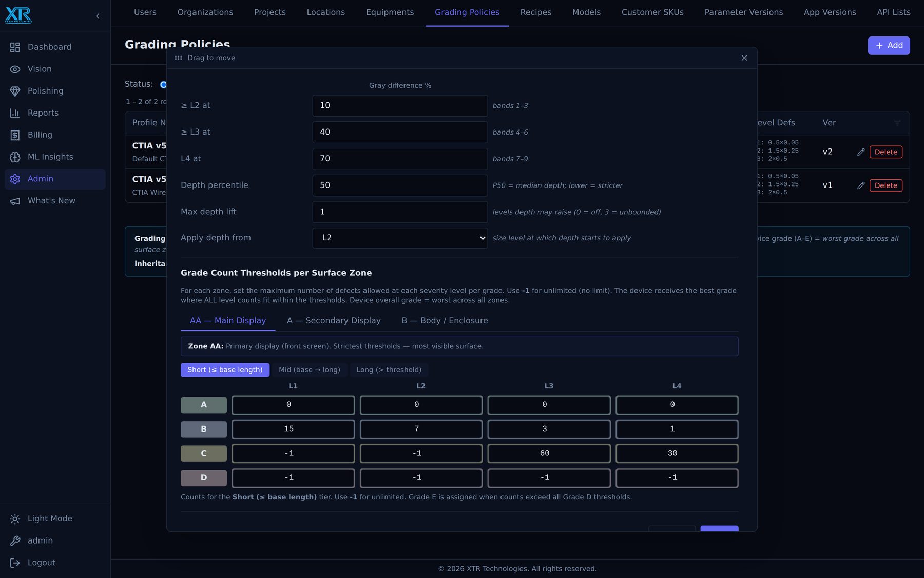Click the L4 at input field
The height and width of the screenshot is (578, 924).
400,159
